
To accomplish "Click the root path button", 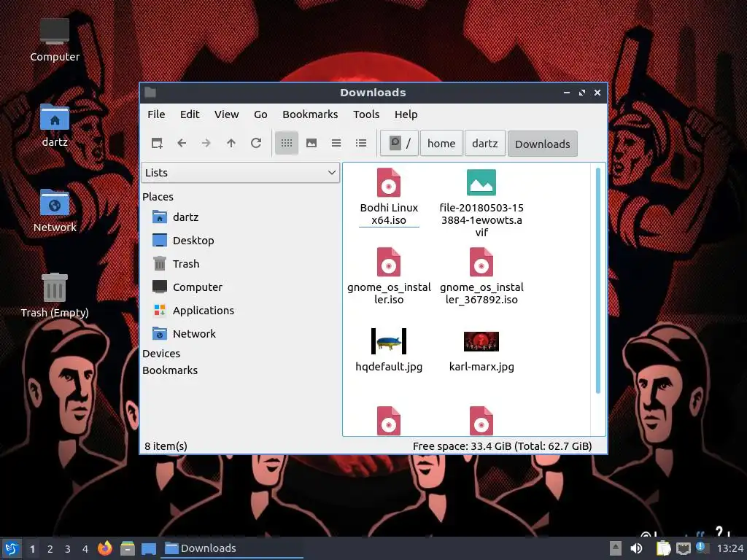I will click(x=399, y=144).
